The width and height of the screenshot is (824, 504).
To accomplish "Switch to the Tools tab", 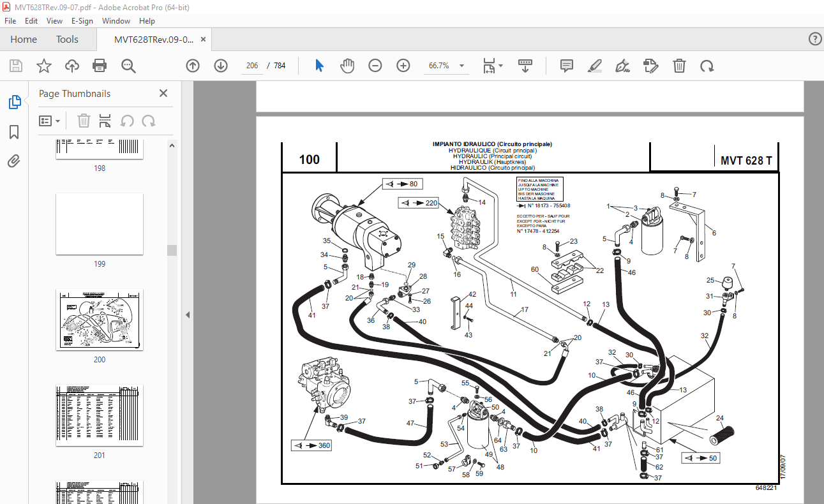I will 67,39.
